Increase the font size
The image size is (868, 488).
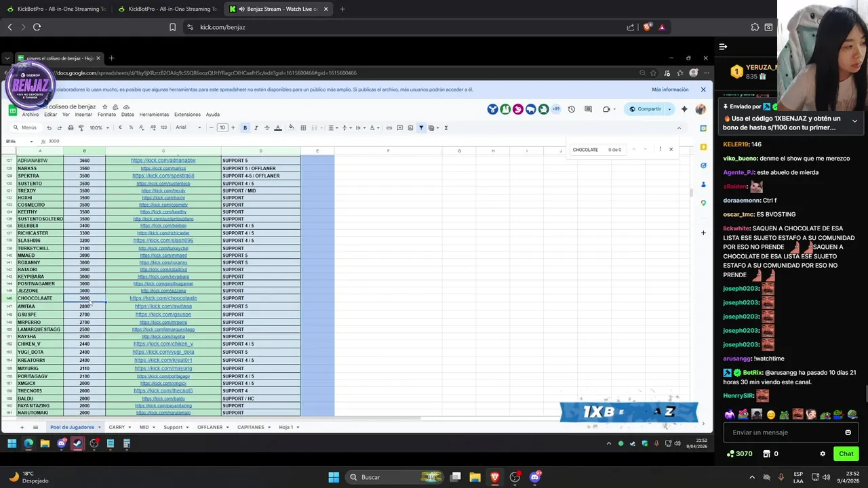click(x=233, y=127)
